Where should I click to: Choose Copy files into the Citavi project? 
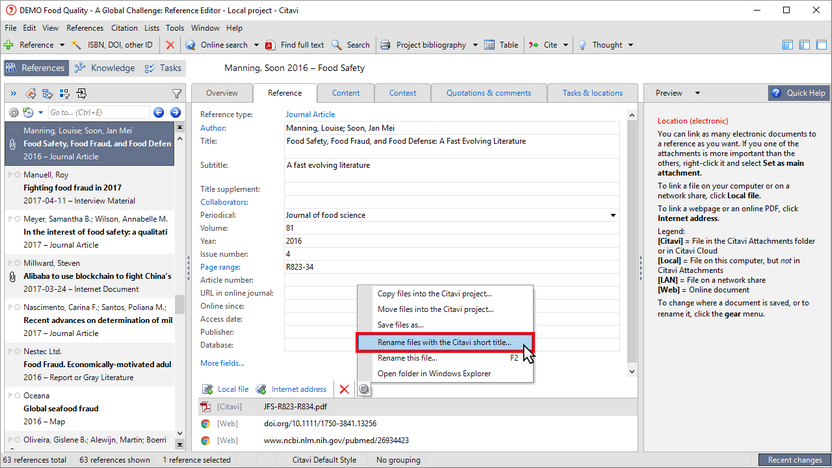coord(445,293)
